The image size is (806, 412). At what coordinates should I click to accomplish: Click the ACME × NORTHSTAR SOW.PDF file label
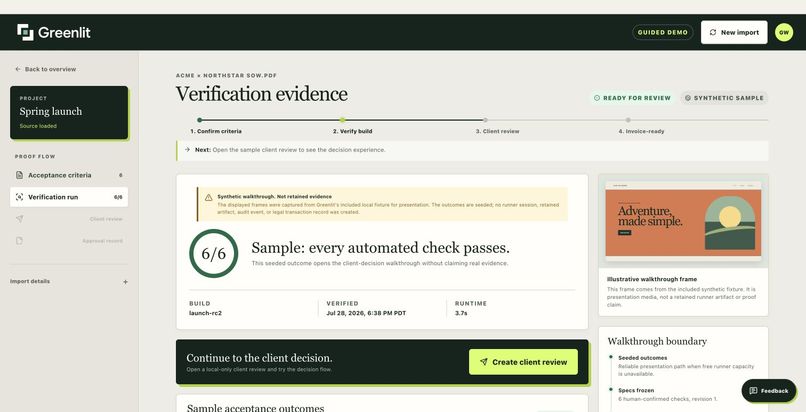[x=226, y=76]
